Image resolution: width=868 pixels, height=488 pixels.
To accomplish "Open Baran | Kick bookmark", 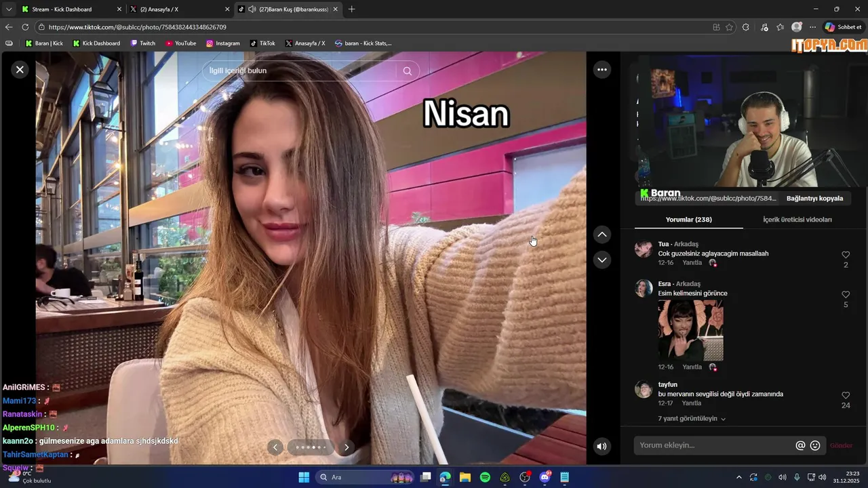I will coord(44,43).
